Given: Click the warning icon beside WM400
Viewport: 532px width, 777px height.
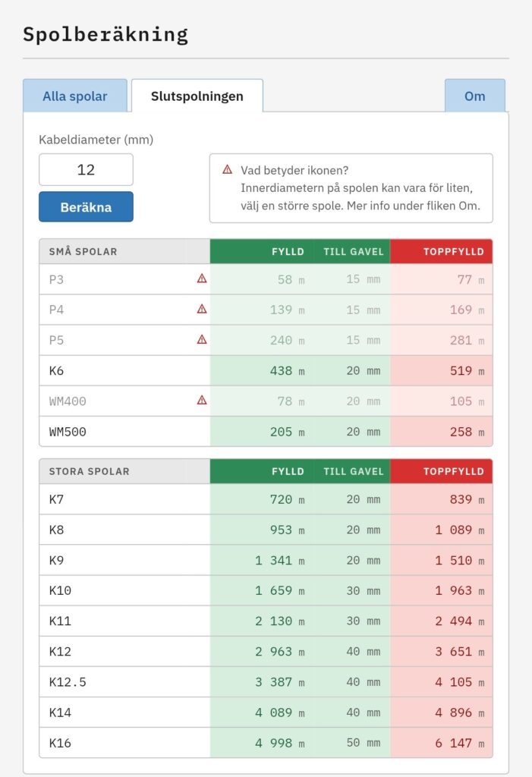Looking at the screenshot, I should (x=202, y=401).
